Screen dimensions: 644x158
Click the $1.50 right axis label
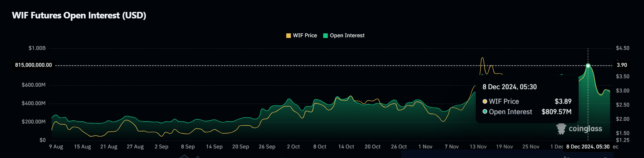pyautogui.click(x=622, y=133)
